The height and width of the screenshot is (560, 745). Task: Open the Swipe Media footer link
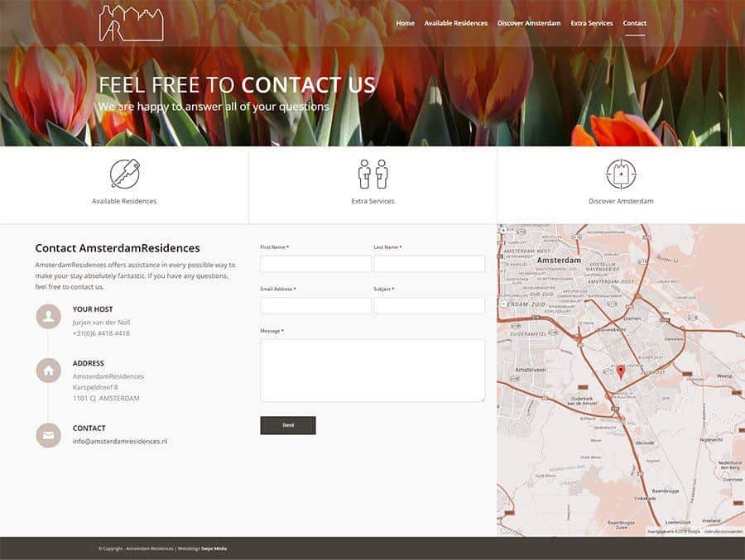[x=214, y=548]
